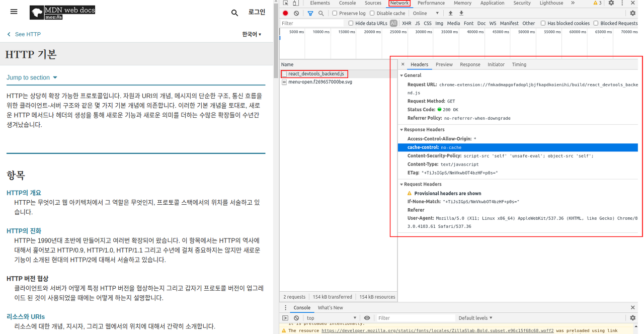644x334 pixels.
Task: Close the console drawer
Action: pos(633,307)
